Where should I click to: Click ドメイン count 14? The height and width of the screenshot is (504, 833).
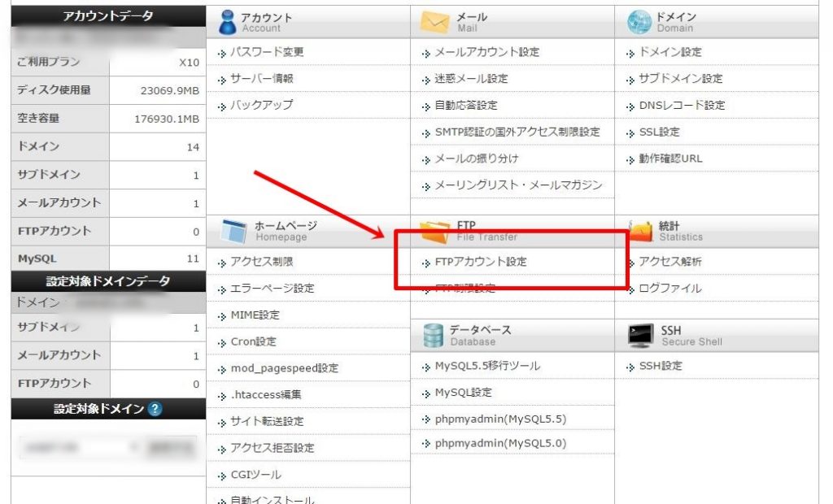coord(193,147)
